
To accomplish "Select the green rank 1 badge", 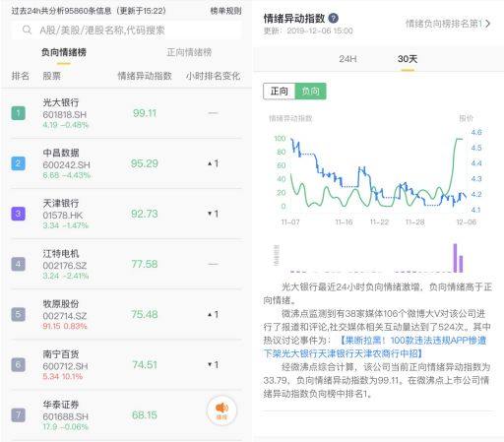I will [x=18, y=113].
